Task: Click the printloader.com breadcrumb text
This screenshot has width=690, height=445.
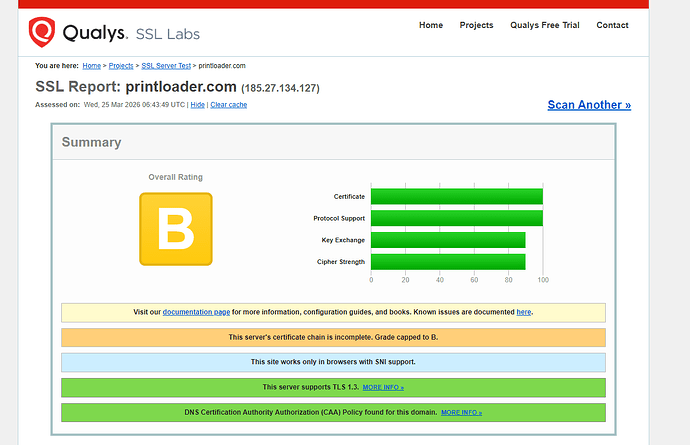Action: click(222, 66)
